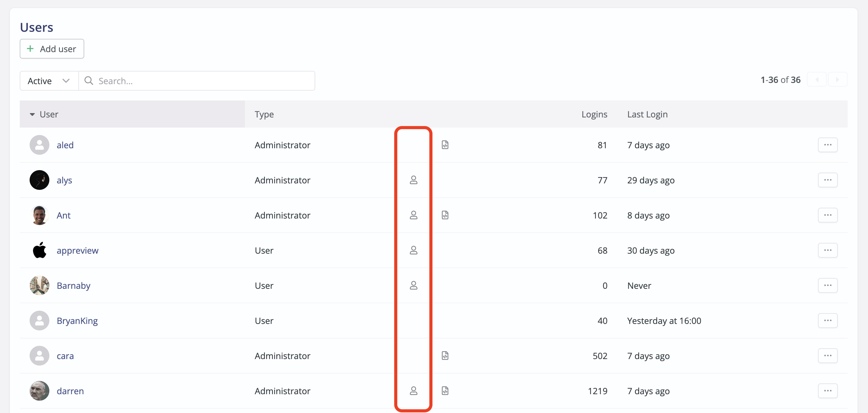Open the Active status filter dropdown
Image resolution: width=868 pixels, height=413 pixels.
tap(48, 80)
